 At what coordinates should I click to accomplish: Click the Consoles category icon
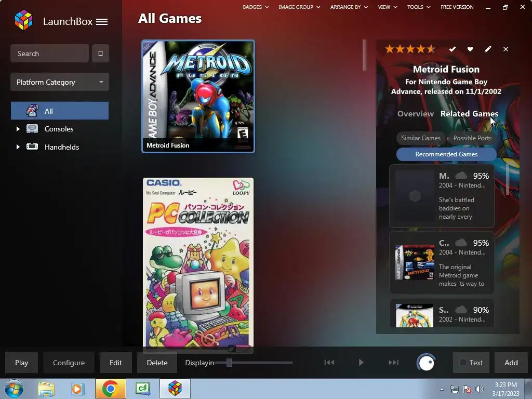click(x=32, y=129)
